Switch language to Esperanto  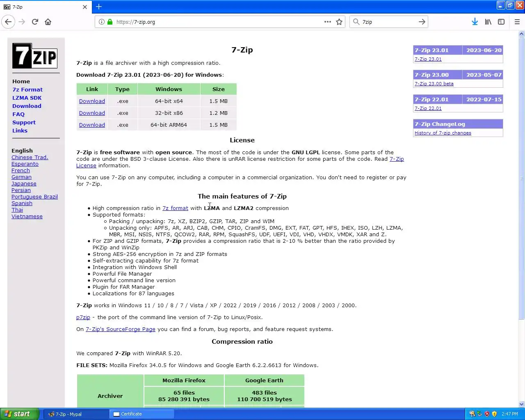click(x=25, y=164)
